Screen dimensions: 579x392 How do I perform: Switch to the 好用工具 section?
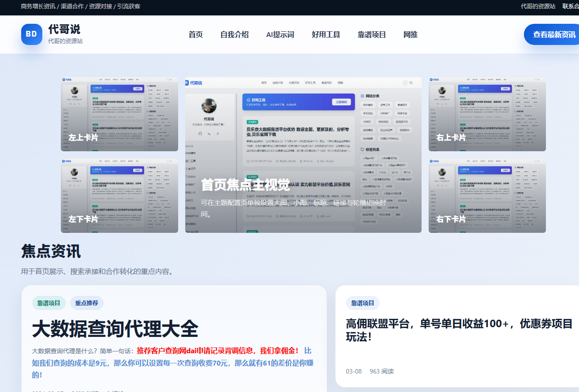[x=325, y=34]
